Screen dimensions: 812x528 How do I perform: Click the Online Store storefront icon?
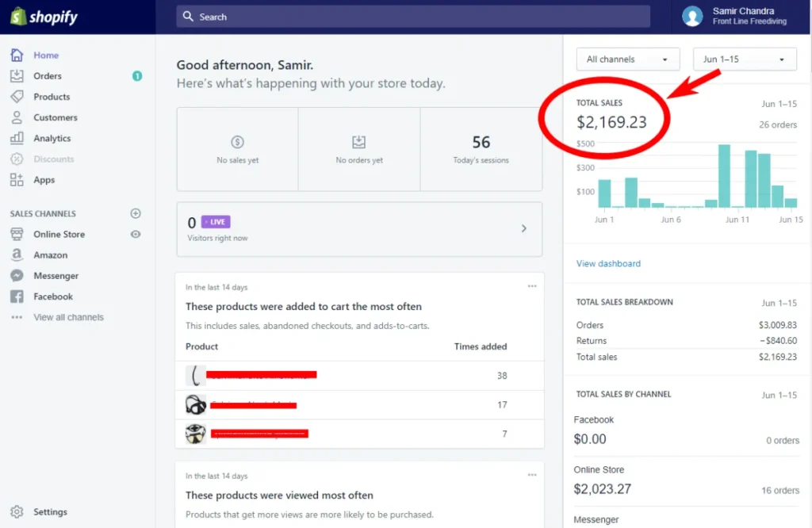17,234
